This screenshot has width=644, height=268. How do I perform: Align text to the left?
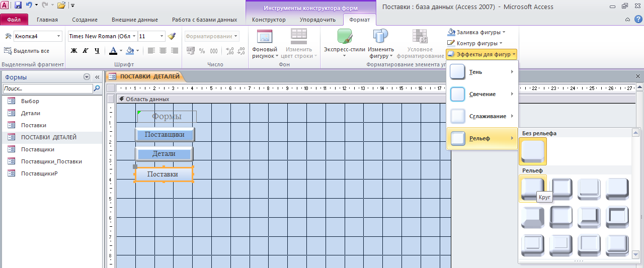click(x=151, y=51)
